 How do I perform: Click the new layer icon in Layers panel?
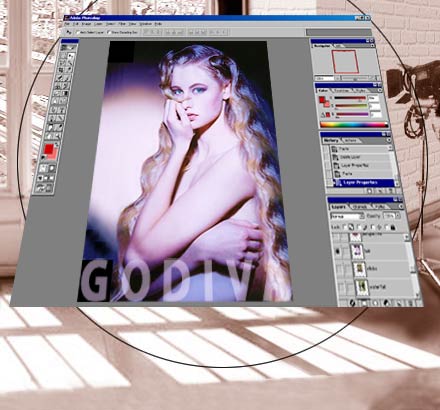(x=399, y=303)
